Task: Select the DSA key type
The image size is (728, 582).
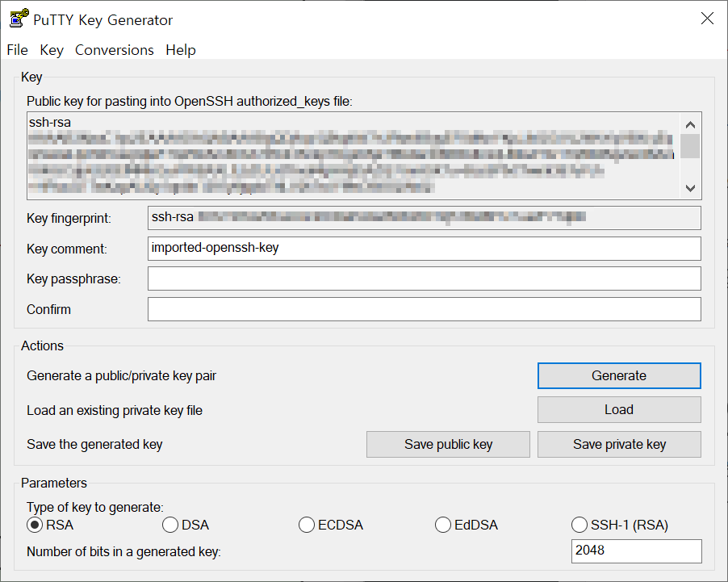Action: 186,525
